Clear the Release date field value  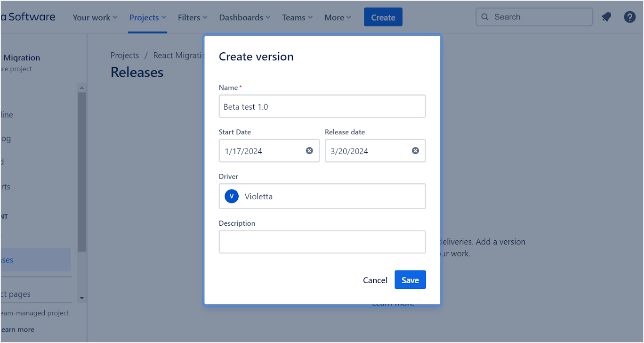pyautogui.click(x=415, y=151)
